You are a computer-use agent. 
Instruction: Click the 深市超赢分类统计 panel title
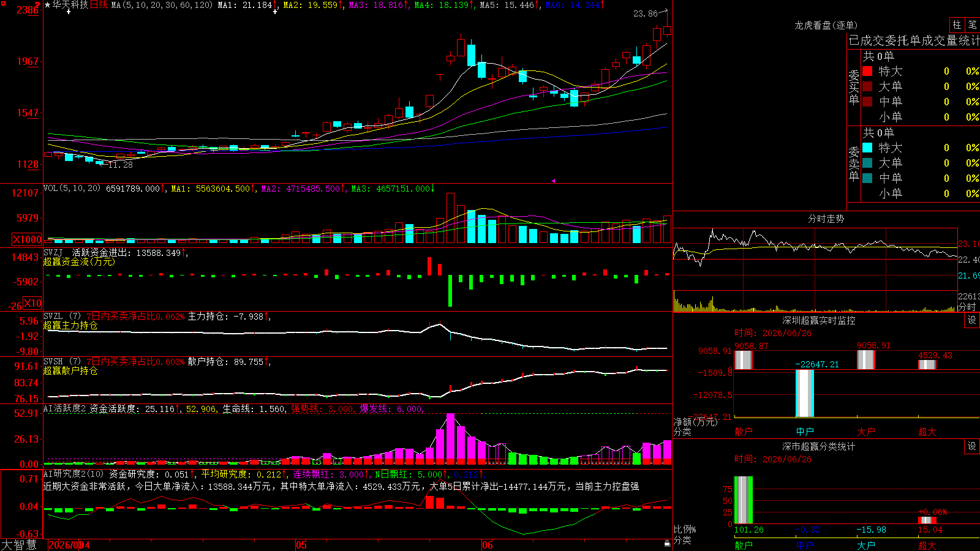pyautogui.click(x=819, y=446)
